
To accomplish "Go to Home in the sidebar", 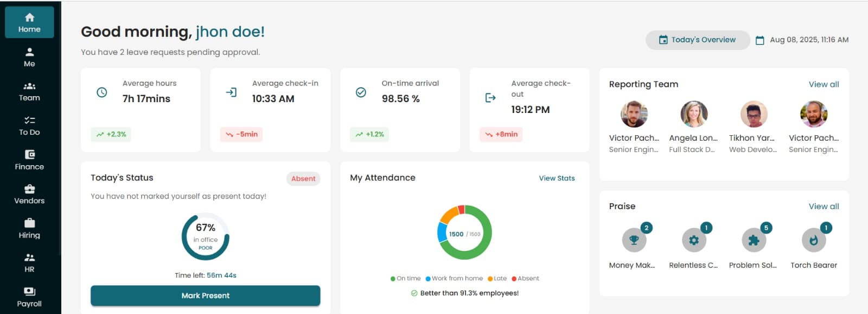I will [x=29, y=23].
